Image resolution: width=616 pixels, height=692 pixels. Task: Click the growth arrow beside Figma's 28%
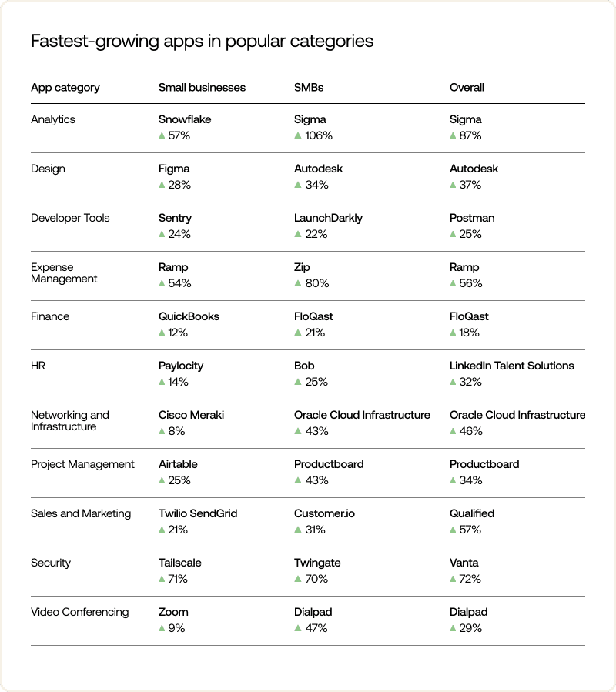[162, 185]
